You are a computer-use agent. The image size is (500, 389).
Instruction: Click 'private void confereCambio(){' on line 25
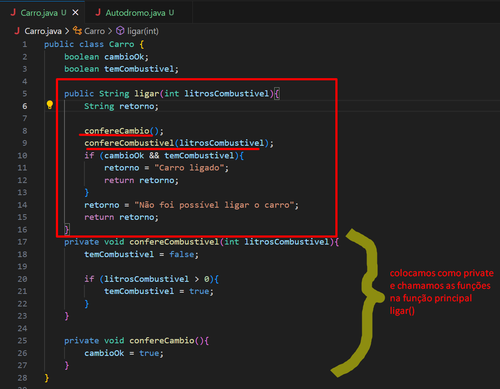[136, 341]
